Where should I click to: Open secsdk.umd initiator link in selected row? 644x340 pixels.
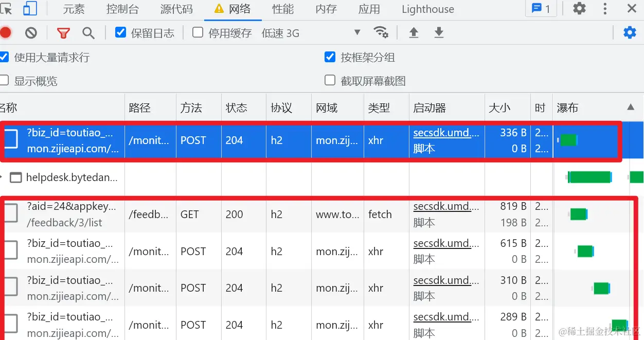click(x=446, y=133)
